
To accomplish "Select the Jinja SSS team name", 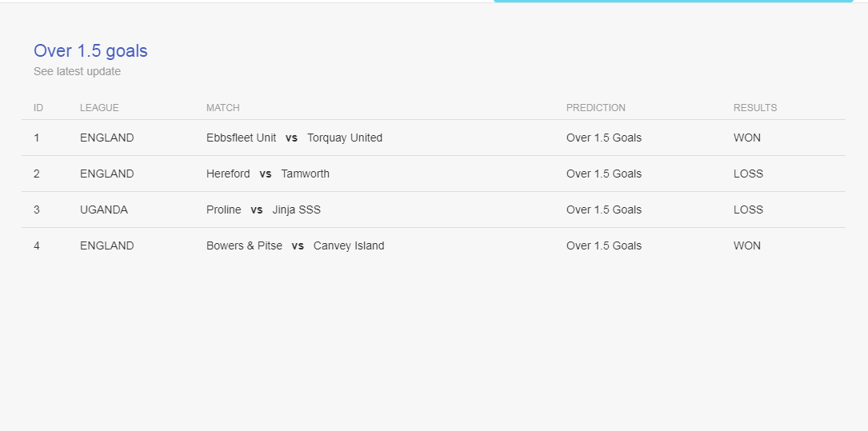I will coord(296,210).
